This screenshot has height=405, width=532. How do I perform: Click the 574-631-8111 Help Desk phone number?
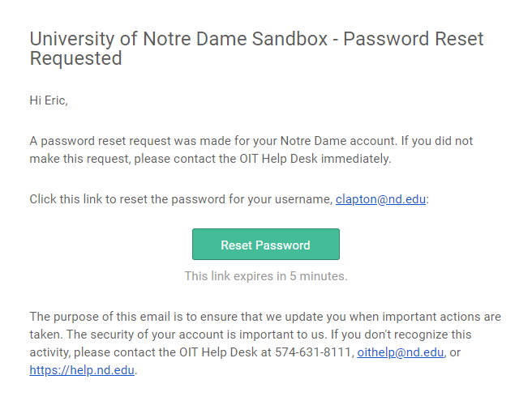pos(313,352)
